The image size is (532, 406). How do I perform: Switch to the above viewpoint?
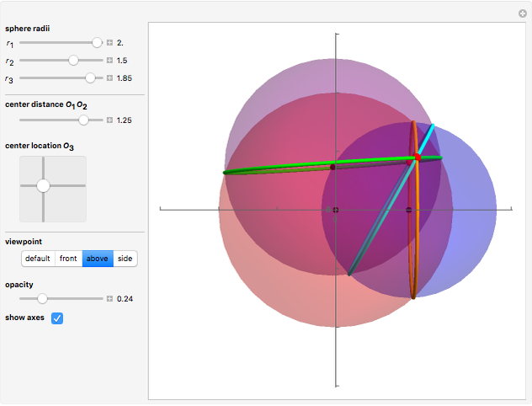click(96, 259)
